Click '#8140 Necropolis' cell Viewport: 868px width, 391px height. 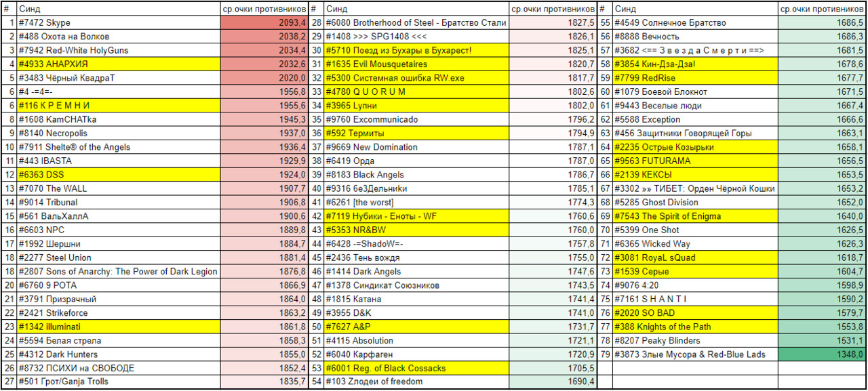click(119, 133)
